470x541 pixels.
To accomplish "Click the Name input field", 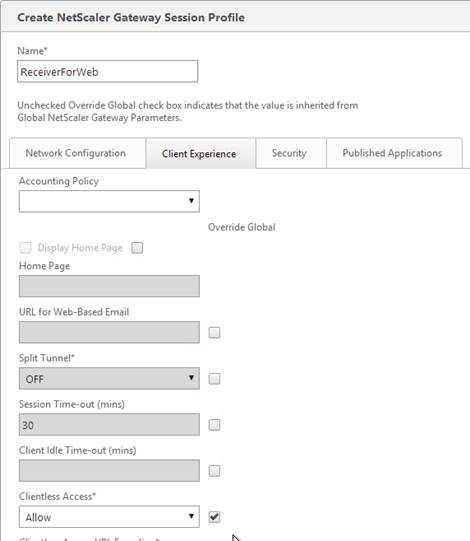I will 107,71.
